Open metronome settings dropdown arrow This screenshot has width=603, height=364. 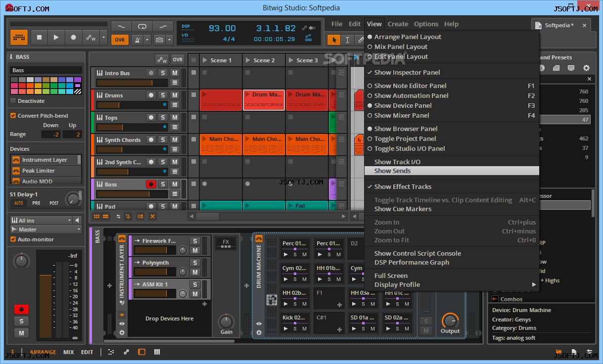pyautogui.click(x=147, y=40)
